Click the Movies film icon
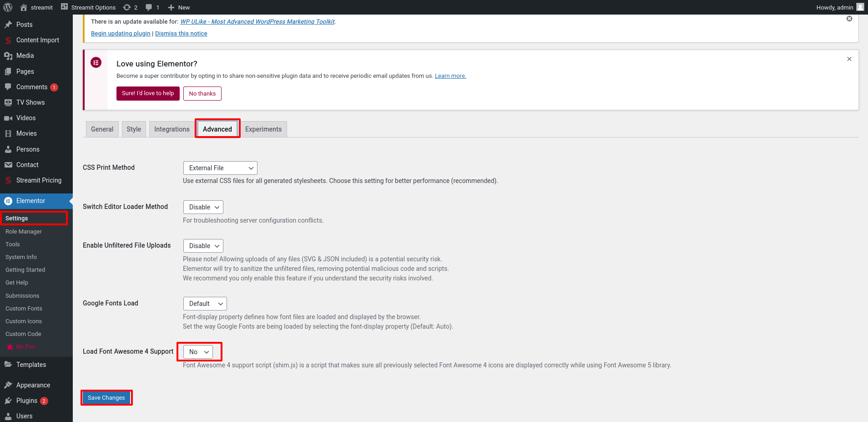868x422 pixels. (8, 133)
